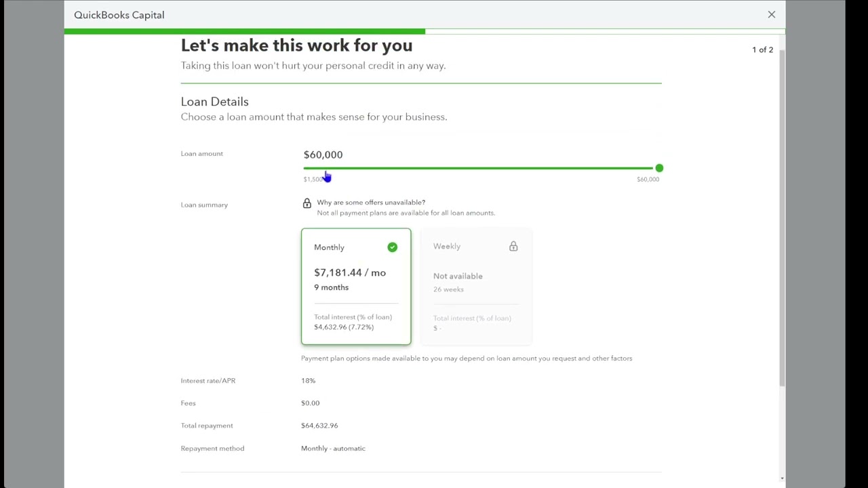868x488 pixels.
Task: Click the $60,000 maximum label under slider
Action: click(x=648, y=180)
